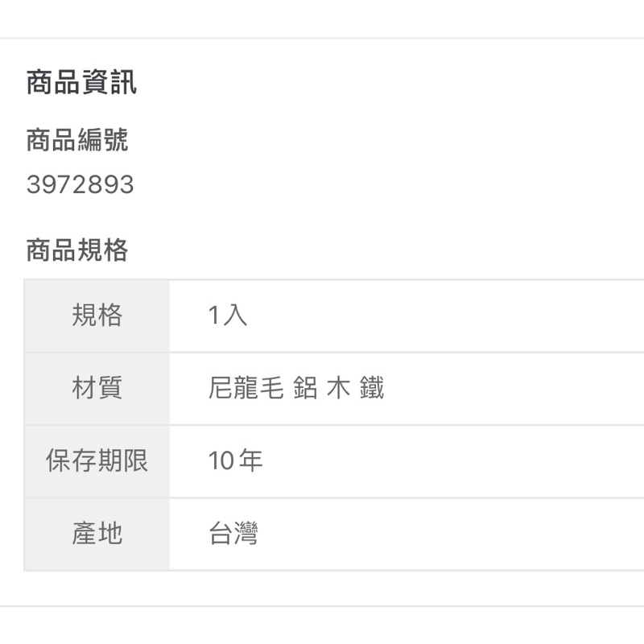This screenshot has width=644, height=644.
Task: Click the 1入 specification value
Action: (228, 316)
